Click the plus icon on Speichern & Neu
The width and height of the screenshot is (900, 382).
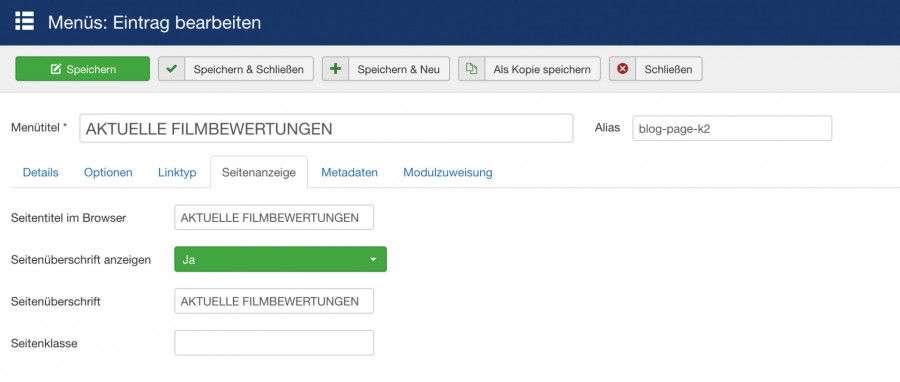pos(335,69)
